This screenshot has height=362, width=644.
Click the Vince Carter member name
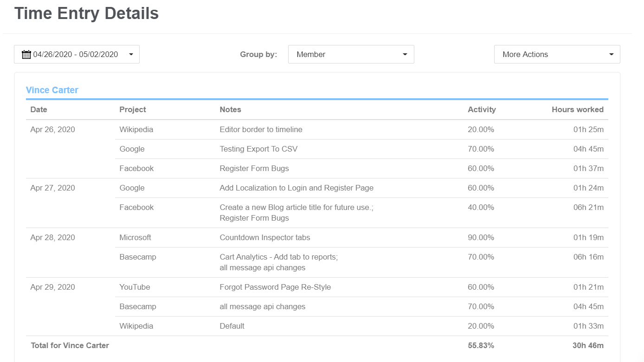pos(52,90)
